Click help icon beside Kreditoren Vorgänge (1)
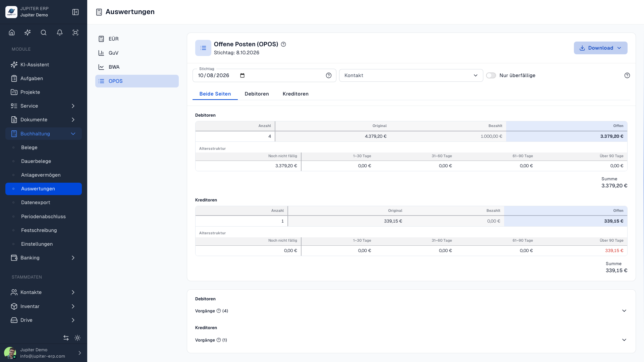This screenshot has height=362, width=644. point(219,340)
